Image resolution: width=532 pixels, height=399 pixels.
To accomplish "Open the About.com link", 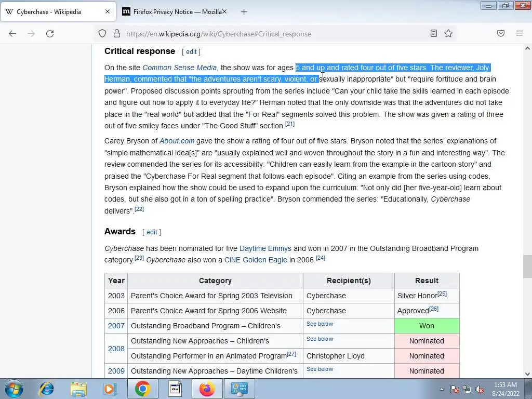I will [x=177, y=141].
